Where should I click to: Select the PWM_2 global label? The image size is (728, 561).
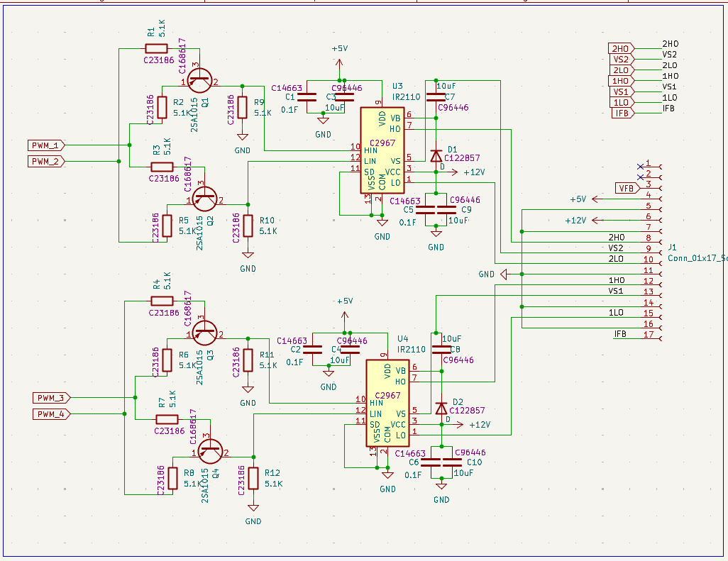click(46, 162)
